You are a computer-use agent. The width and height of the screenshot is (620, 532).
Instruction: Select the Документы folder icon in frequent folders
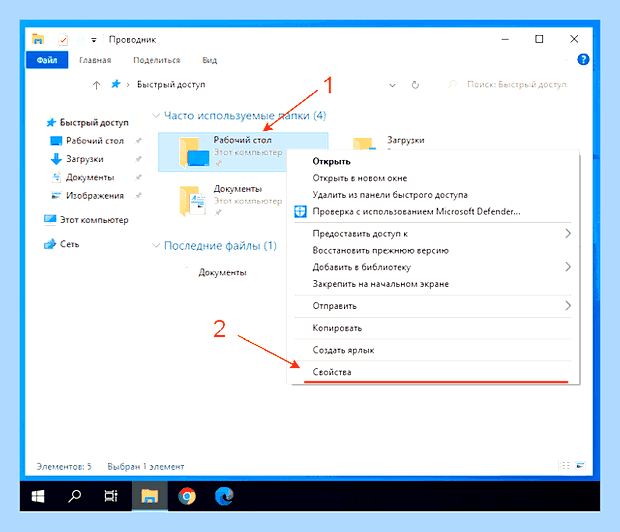[x=193, y=201]
